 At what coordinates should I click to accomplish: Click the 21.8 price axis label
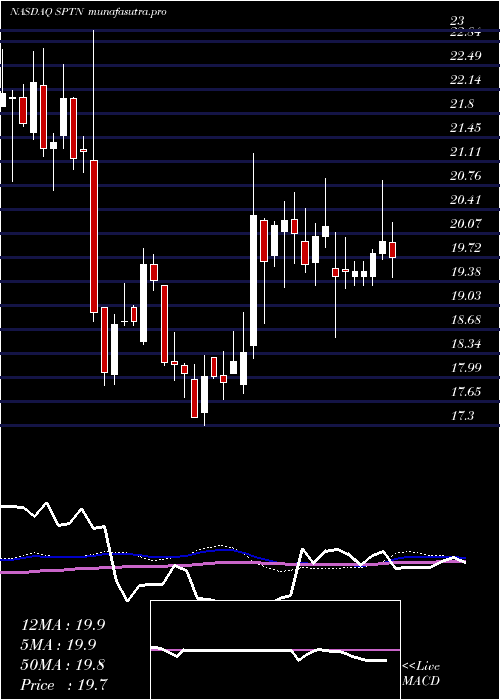462,104
